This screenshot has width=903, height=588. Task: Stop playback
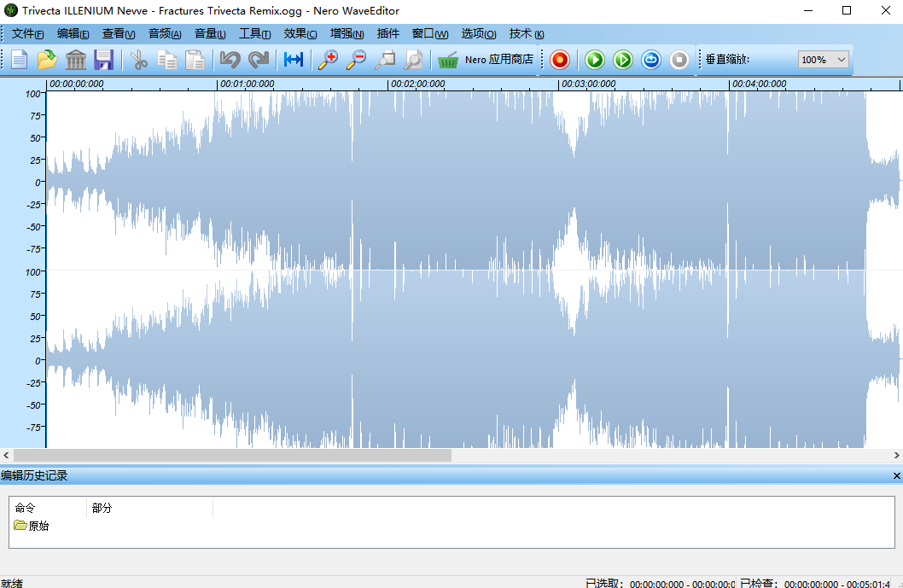[x=679, y=60]
